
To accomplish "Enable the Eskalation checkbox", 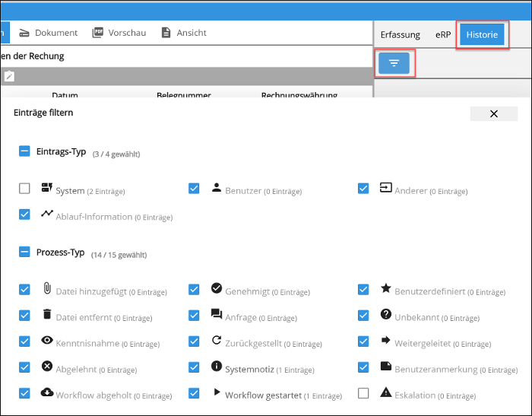I will pyautogui.click(x=363, y=393).
